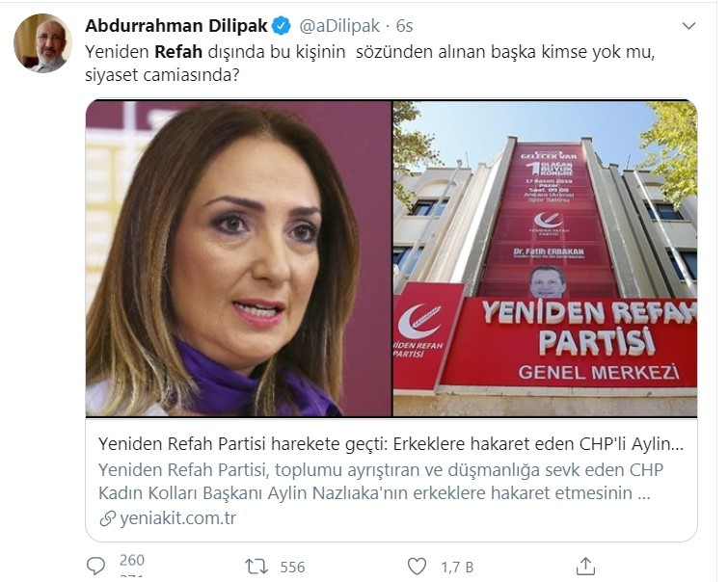Open the woman's portrait image in card
Screen dimensions: 728x582
click(238, 258)
